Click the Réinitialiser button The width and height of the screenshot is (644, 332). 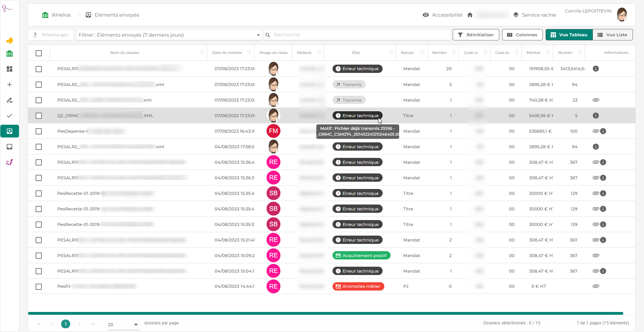click(x=475, y=35)
